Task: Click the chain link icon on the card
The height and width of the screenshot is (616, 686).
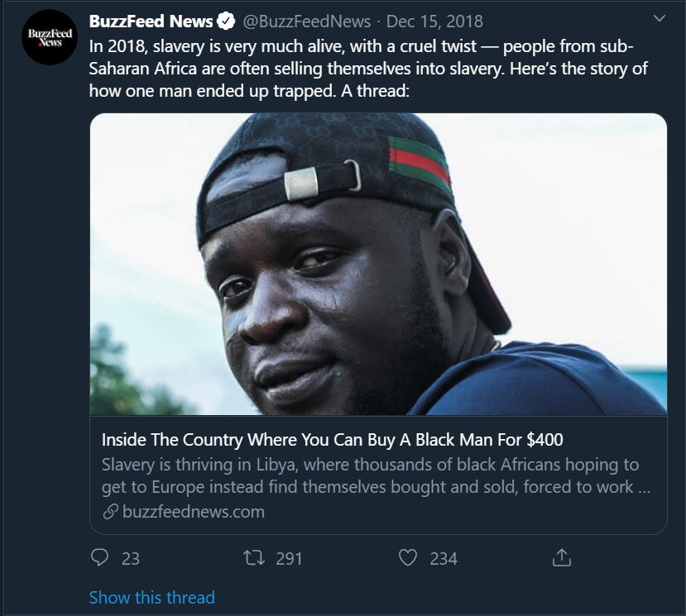Action: [110, 512]
